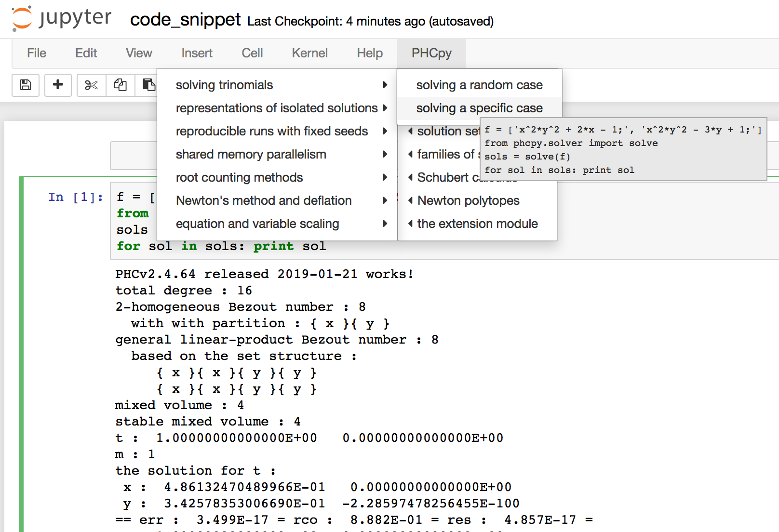The image size is (779, 532).
Task: Select solving a random case
Action: pos(479,85)
